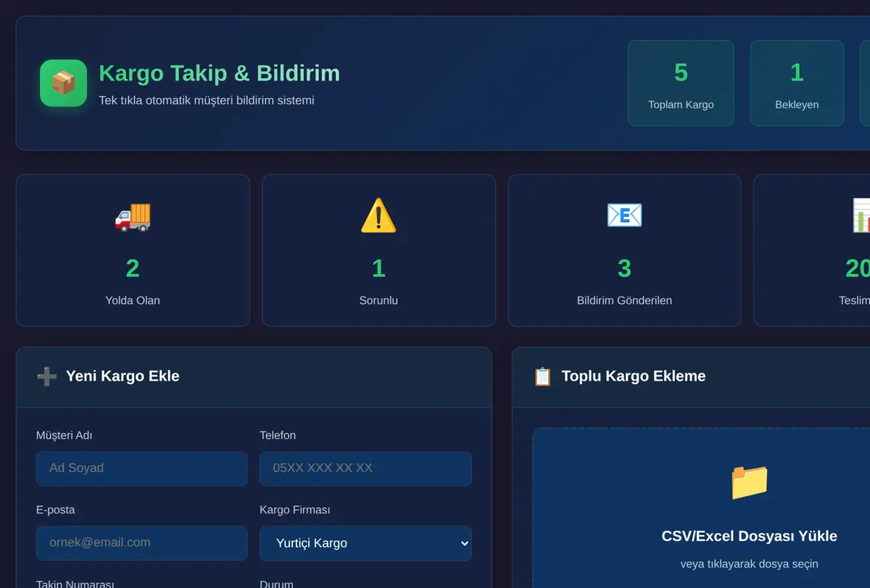Viewport: 870px width, 588px height.
Task: Click the Toplu Kargo Ekleme heading
Action: (633, 376)
